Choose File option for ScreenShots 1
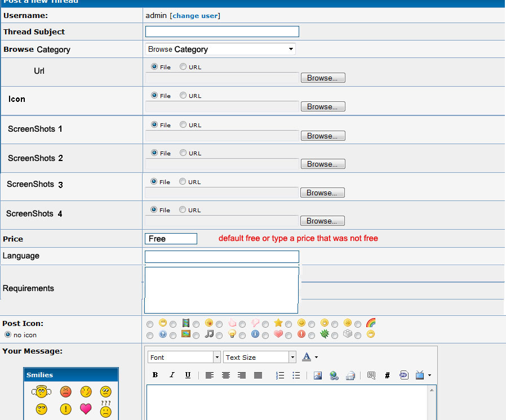506x420 pixels. [154, 125]
